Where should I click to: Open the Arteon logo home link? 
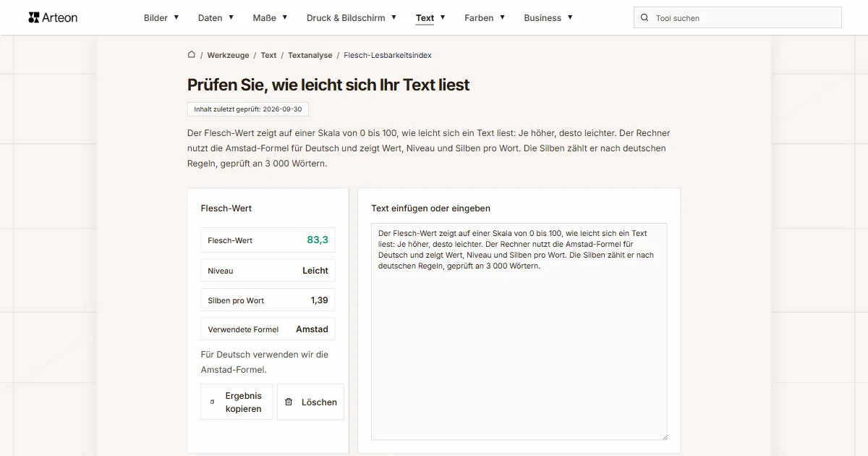click(x=53, y=17)
